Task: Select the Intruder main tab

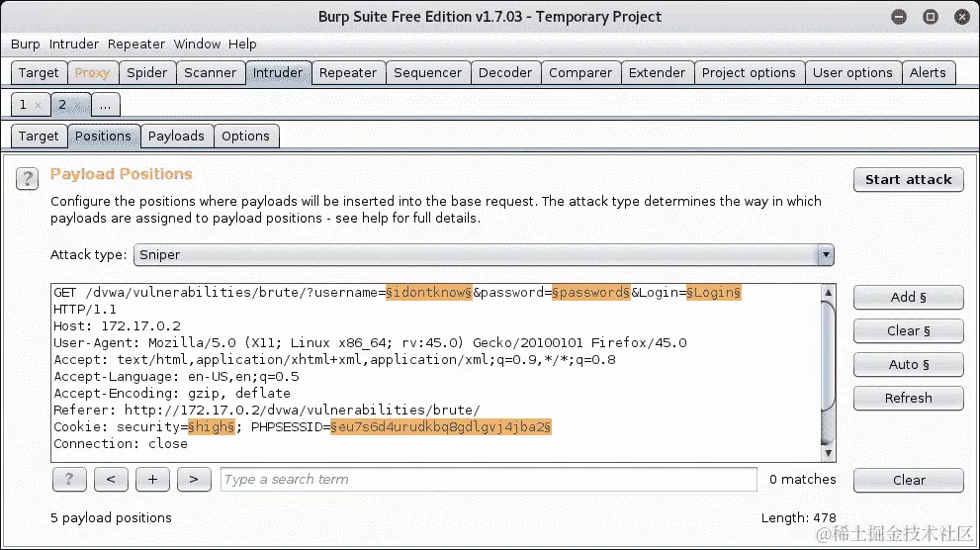Action: 278,72
